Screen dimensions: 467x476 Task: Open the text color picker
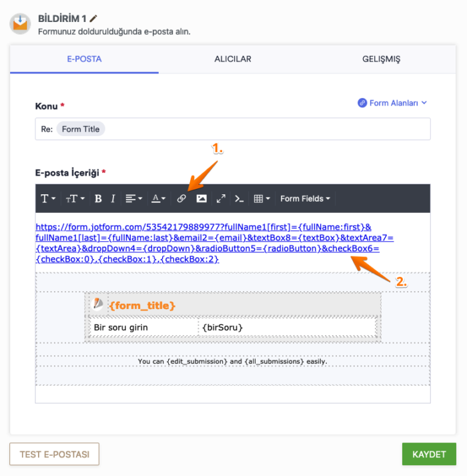158,198
